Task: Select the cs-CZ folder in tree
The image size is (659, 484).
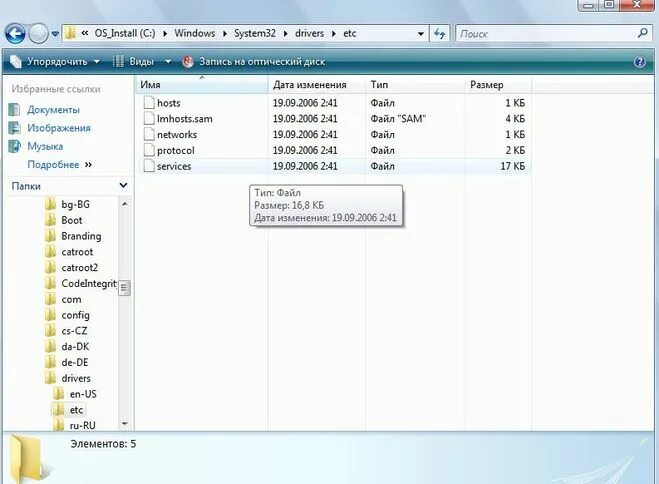Action: coord(74,331)
